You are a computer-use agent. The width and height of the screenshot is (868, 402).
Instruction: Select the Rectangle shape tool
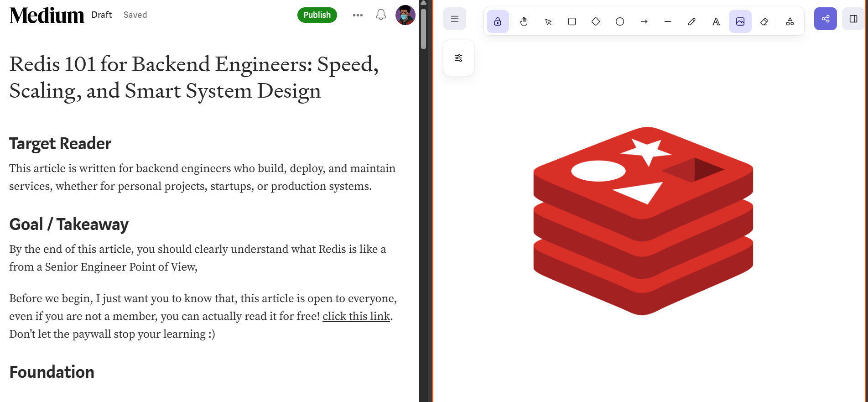pyautogui.click(x=572, y=21)
